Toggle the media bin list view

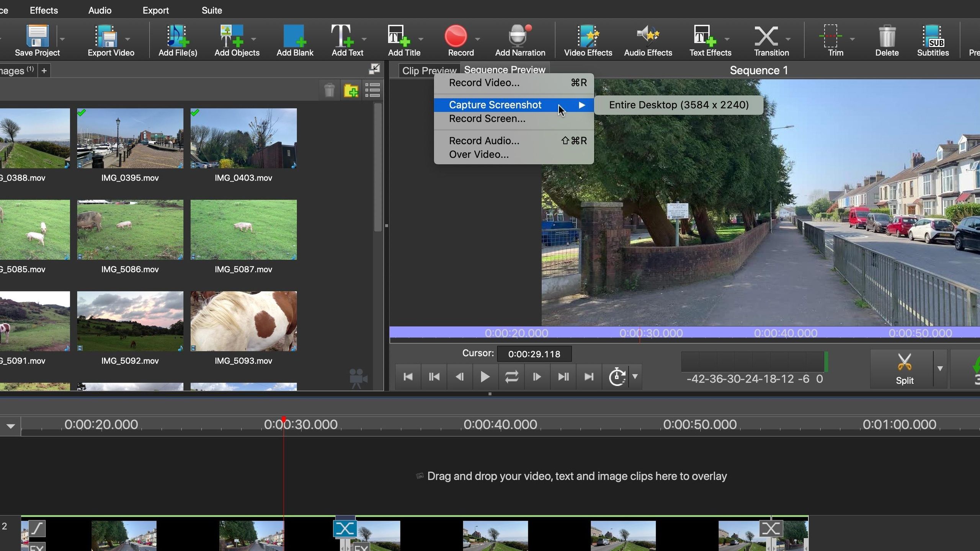point(372,90)
